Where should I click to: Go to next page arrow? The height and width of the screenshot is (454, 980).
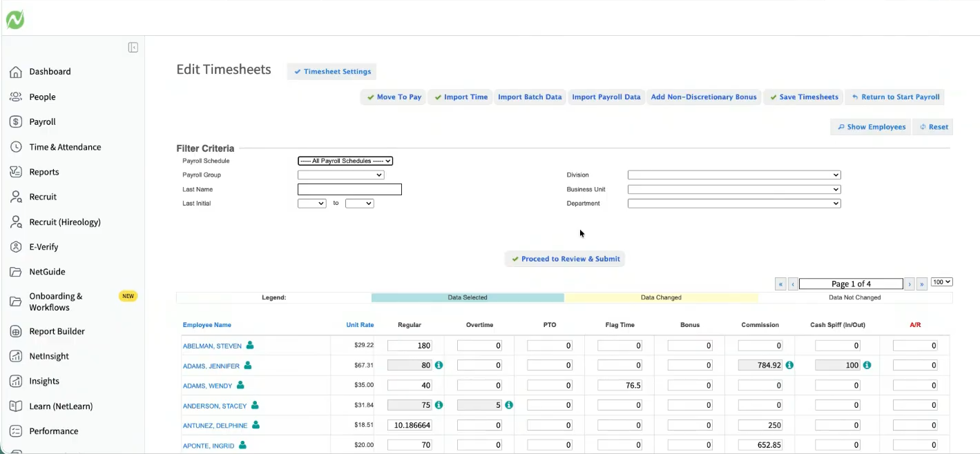click(x=910, y=284)
